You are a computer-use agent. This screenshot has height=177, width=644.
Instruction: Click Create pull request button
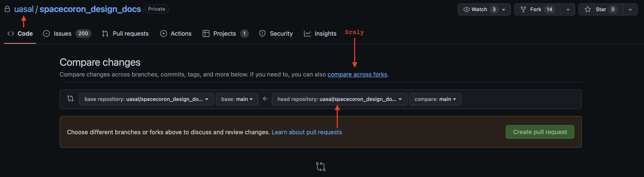pos(540,132)
